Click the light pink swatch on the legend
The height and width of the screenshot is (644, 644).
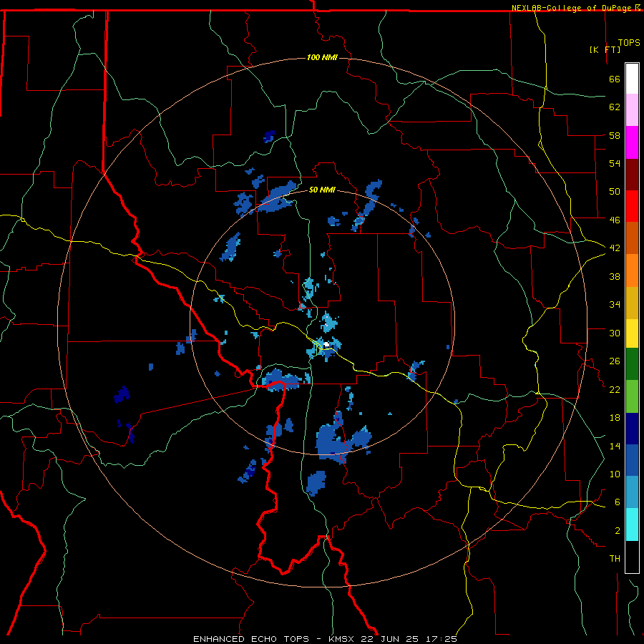coord(632,109)
